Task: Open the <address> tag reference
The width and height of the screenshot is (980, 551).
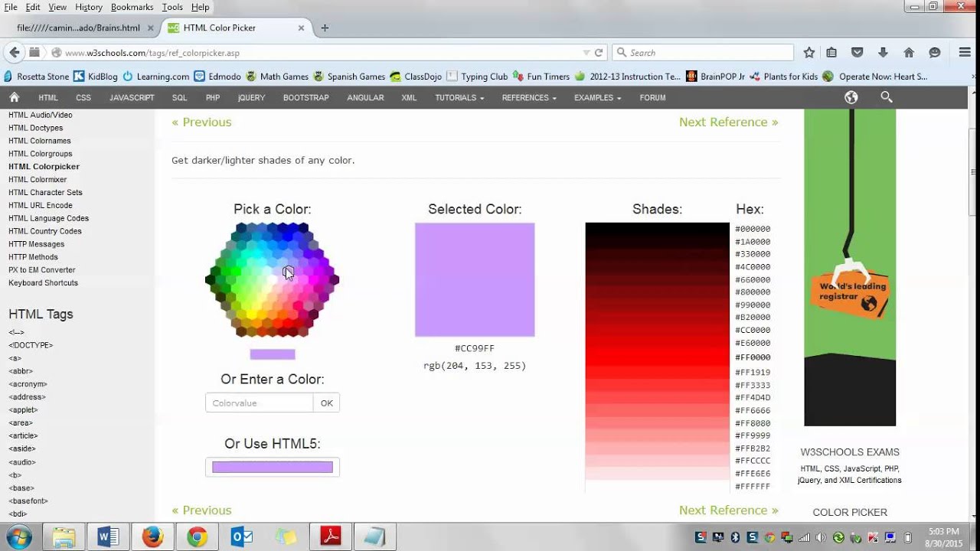Action: (27, 397)
